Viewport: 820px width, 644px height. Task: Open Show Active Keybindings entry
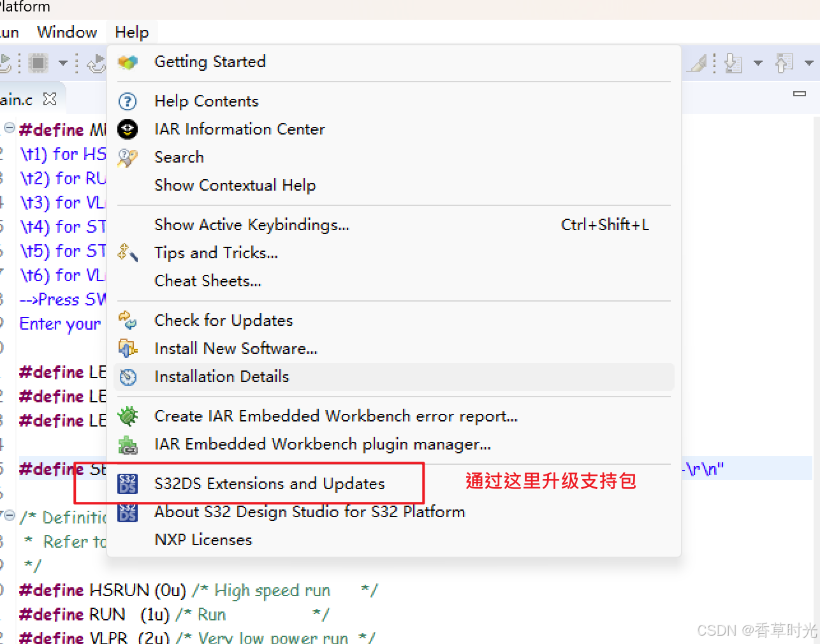click(394, 225)
